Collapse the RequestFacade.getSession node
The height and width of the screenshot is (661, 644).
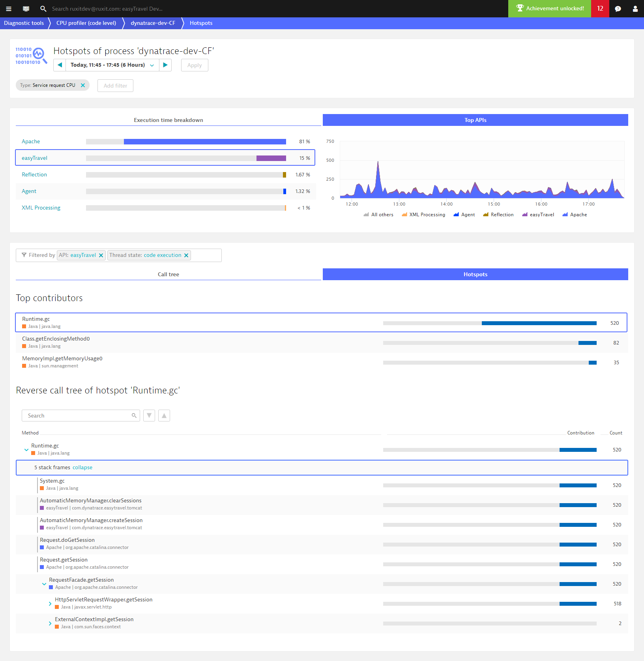click(x=44, y=584)
